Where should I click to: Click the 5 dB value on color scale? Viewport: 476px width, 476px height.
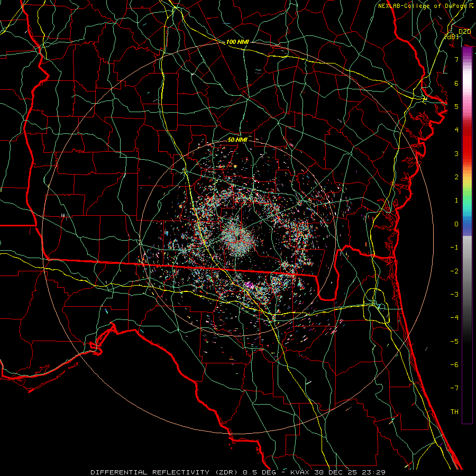coord(456,106)
